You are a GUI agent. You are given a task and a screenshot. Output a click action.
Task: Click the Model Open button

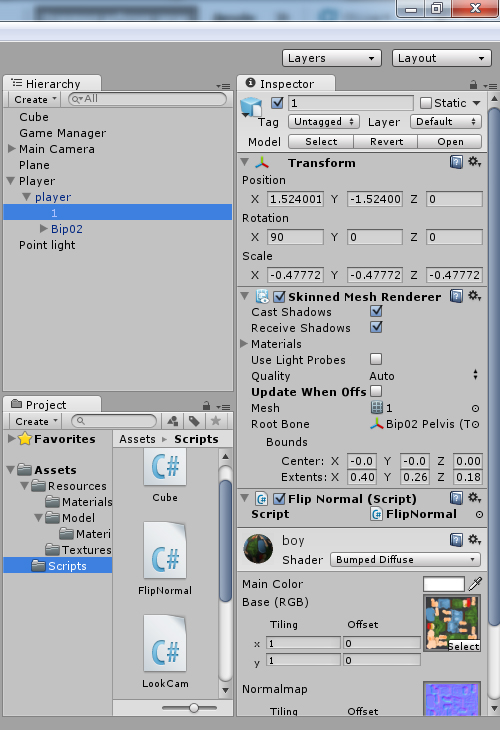point(450,141)
